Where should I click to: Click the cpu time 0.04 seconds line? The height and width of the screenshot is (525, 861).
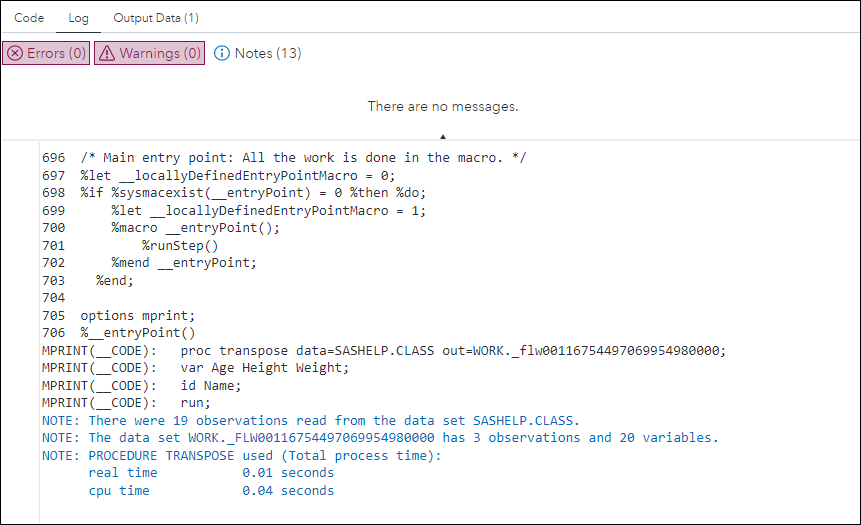click(x=211, y=491)
